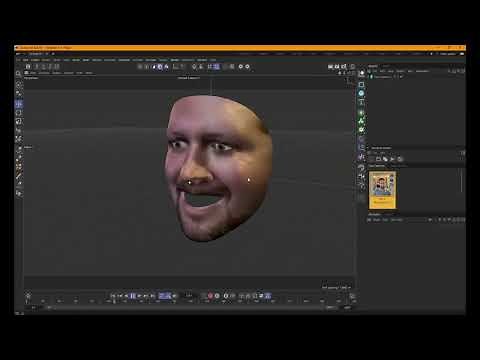This screenshot has height=360, width=480.
Task: Switch to the Objects tab in right panel
Action: pos(373,66)
